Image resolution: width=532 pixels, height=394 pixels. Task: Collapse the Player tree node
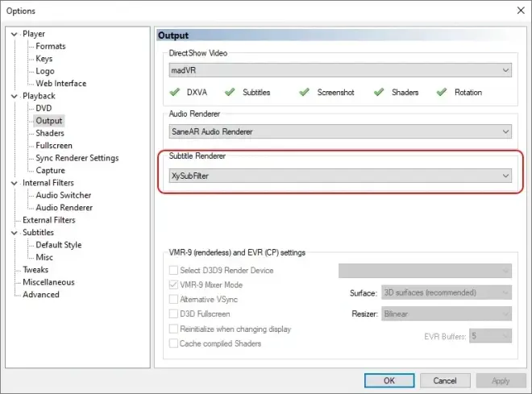tap(14, 34)
